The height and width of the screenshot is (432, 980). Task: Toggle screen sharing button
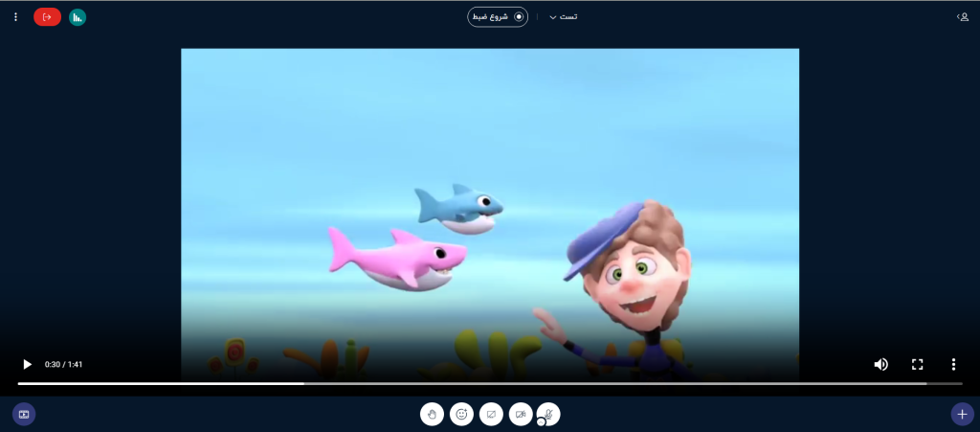point(491,414)
